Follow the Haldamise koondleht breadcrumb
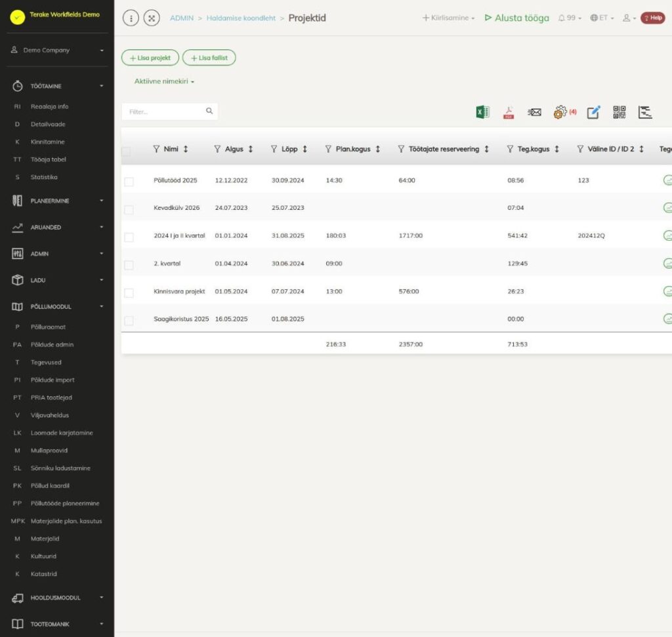Image resolution: width=672 pixels, height=637 pixels. [x=241, y=18]
